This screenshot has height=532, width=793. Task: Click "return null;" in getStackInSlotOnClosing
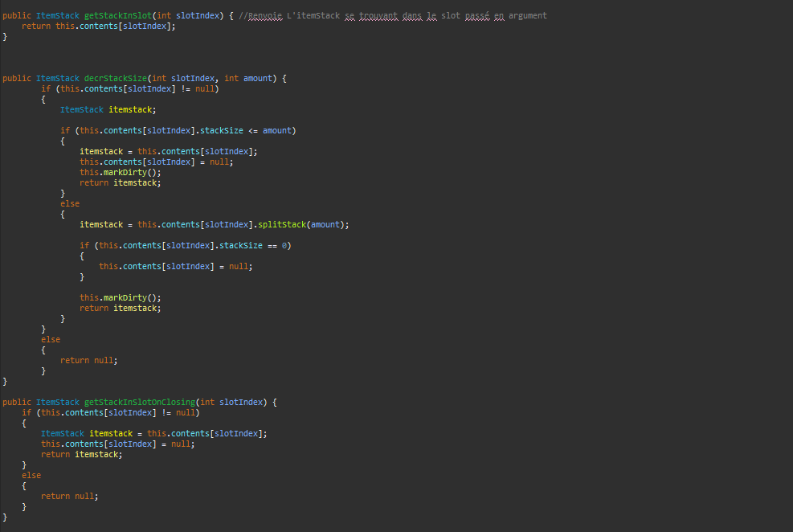pyautogui.click(x=69, y=496)
